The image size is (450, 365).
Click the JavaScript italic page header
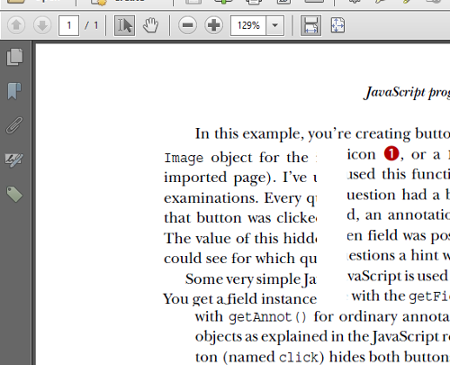407,93
